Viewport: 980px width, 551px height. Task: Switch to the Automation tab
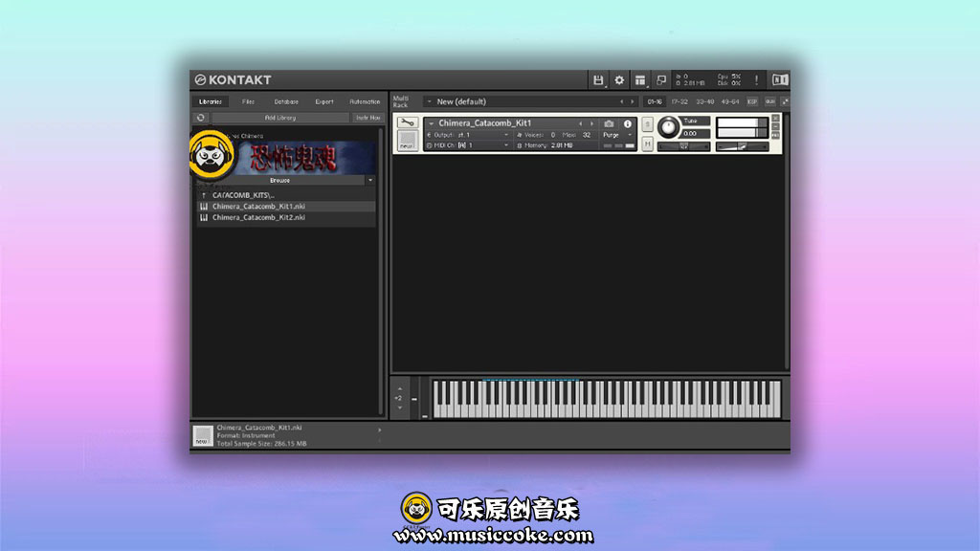365,101
